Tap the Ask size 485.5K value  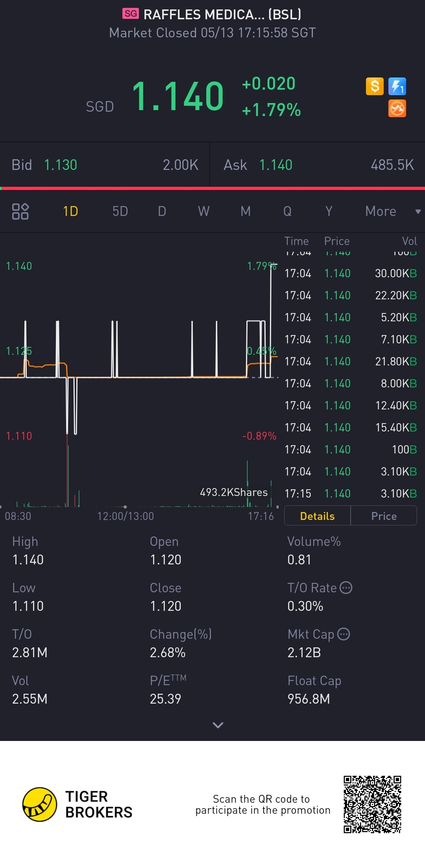[x=392, y=165]
